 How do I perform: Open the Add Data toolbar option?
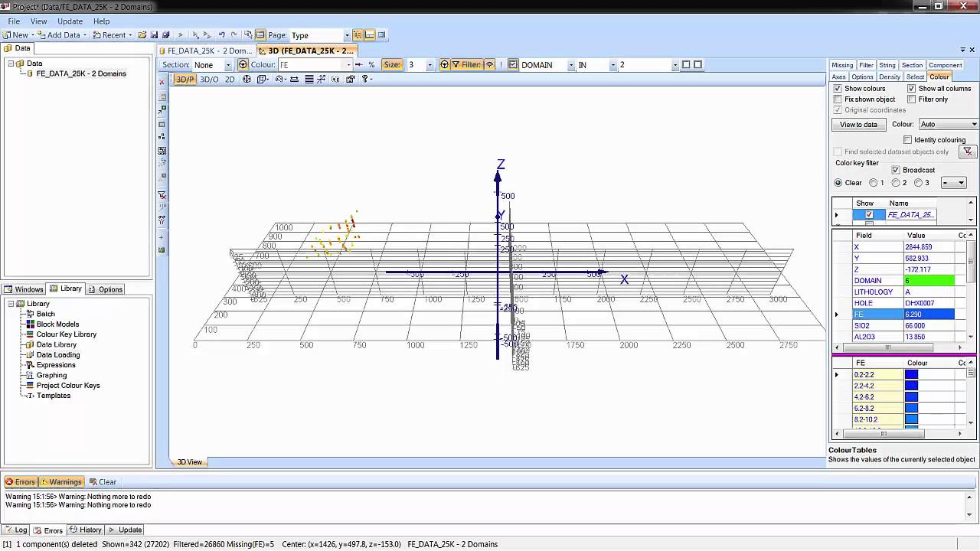[59, 35]
